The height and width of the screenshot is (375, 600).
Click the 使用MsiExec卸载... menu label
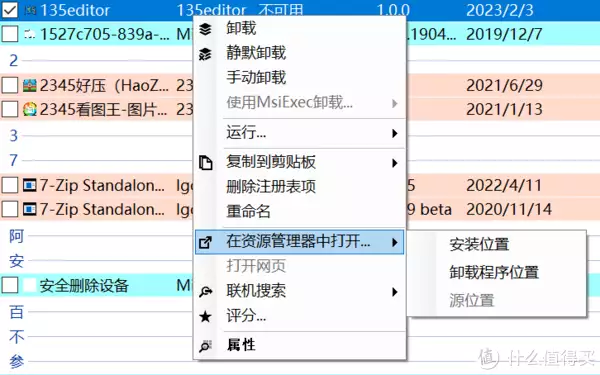pos(290,103)
